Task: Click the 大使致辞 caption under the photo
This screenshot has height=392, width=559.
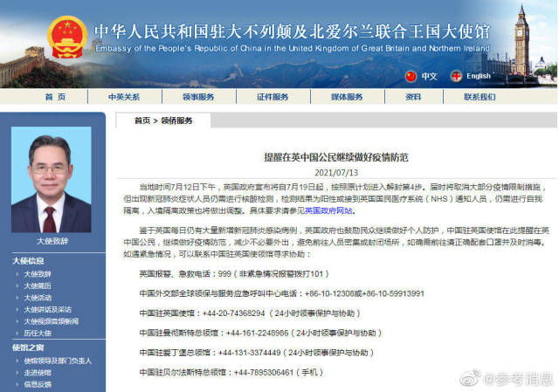Action: tap(52, 241)
